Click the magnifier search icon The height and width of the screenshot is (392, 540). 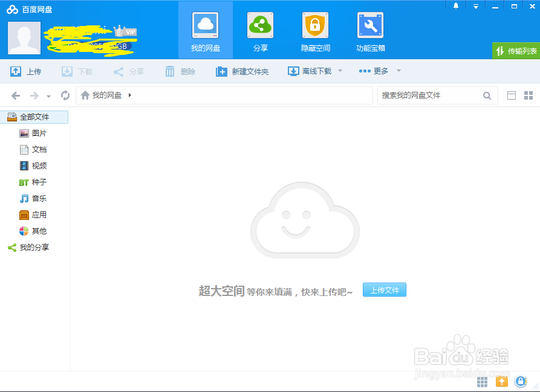tap(487, 95)
